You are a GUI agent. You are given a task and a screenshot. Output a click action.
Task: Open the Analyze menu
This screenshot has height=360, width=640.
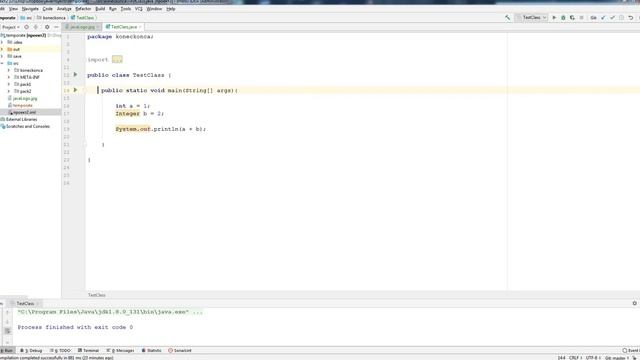click(x=64, y=9)
